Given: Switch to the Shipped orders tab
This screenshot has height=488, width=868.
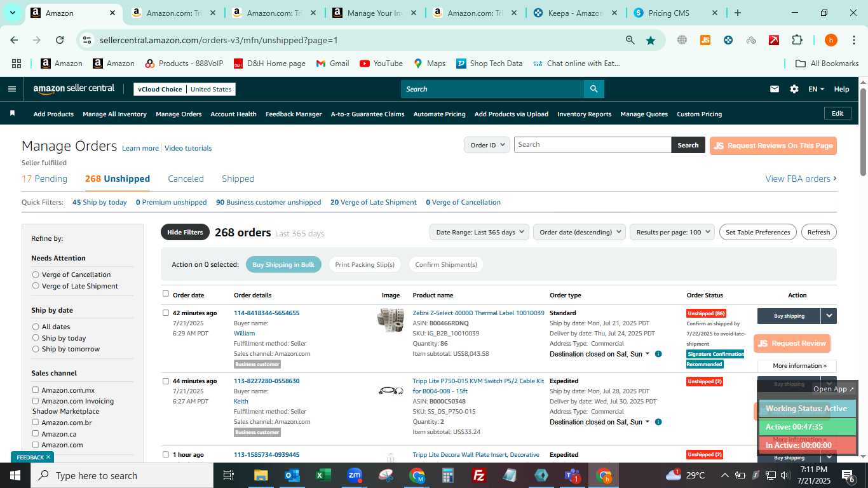Looking at the screenshot, I should (238, 179).
